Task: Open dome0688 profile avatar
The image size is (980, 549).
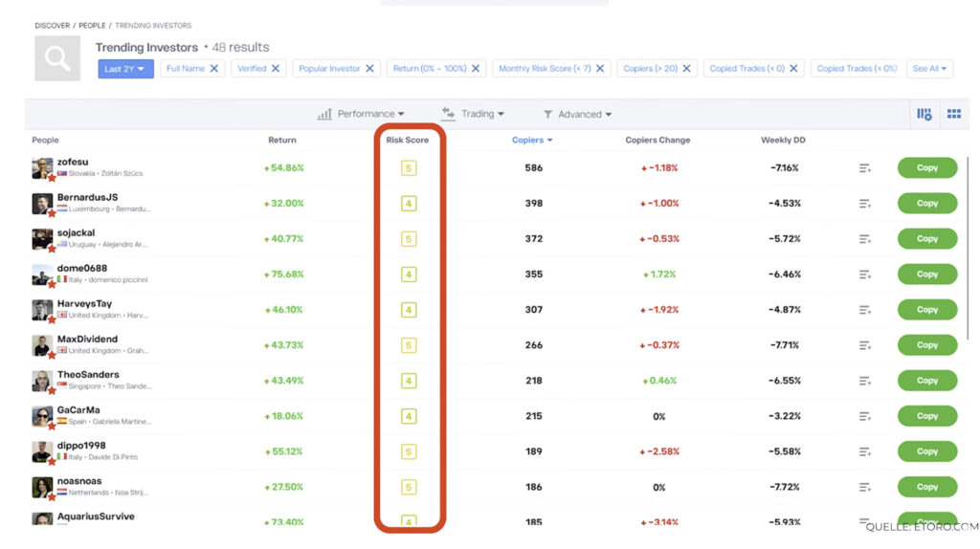Action: click(42, 274)
